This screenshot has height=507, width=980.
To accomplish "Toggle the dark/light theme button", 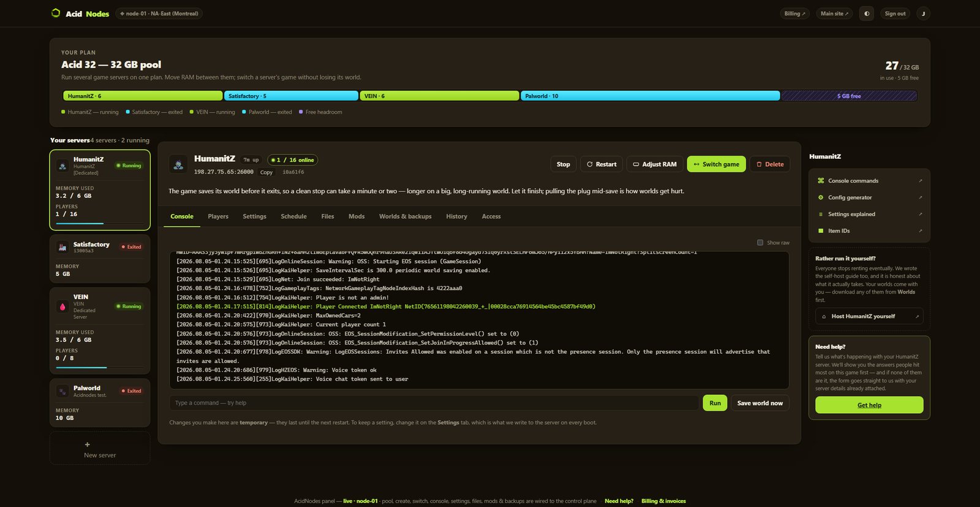I will 867,13.
